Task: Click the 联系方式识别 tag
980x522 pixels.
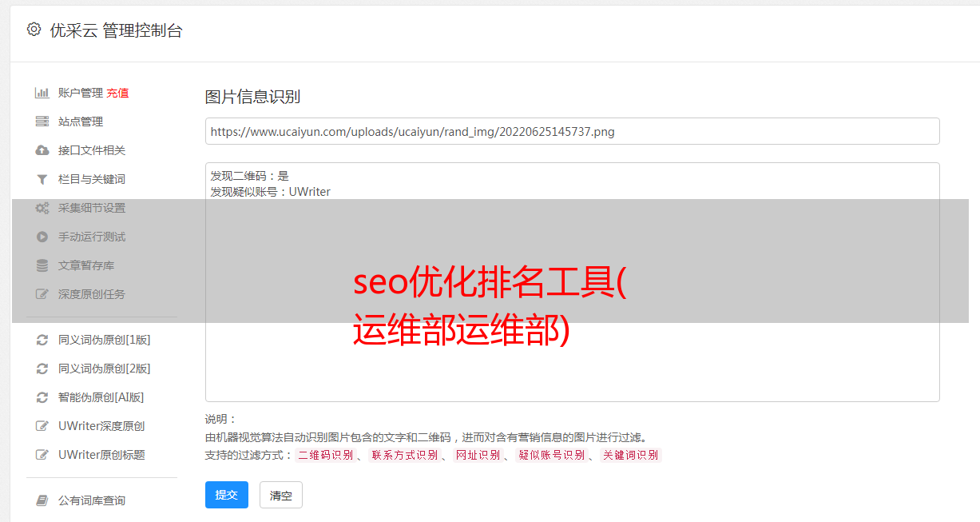Action: [404, 455]
